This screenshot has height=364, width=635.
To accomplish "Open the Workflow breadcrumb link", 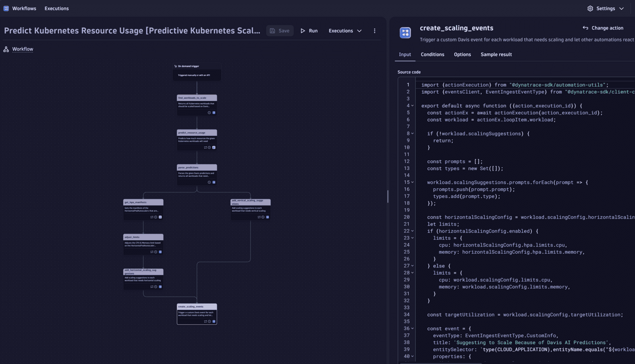I will 23,49.
